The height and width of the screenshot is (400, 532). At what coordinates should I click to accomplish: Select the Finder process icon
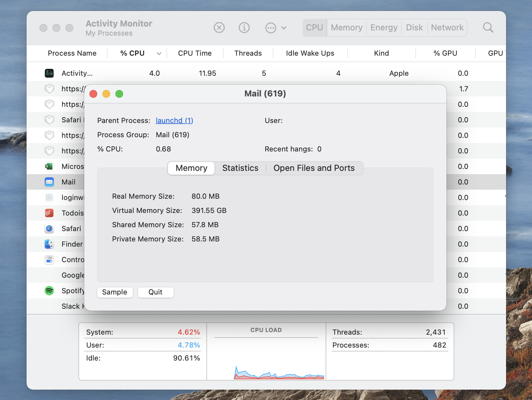pyautogui.click(x=49, y=244)
